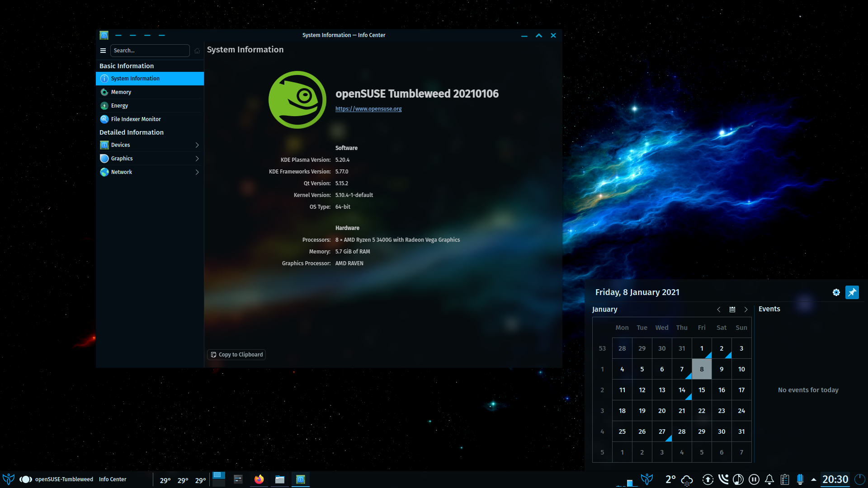Open the opensuse.org link
868x488 pixels.
[x=368, y=109]
